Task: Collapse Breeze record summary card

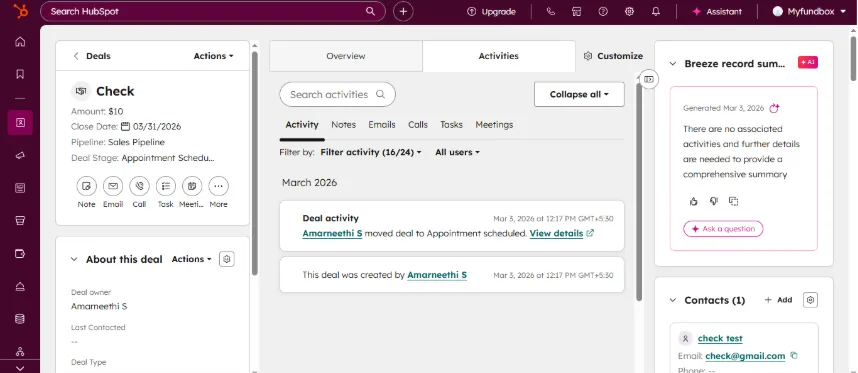Action: [x=673, y=63]
